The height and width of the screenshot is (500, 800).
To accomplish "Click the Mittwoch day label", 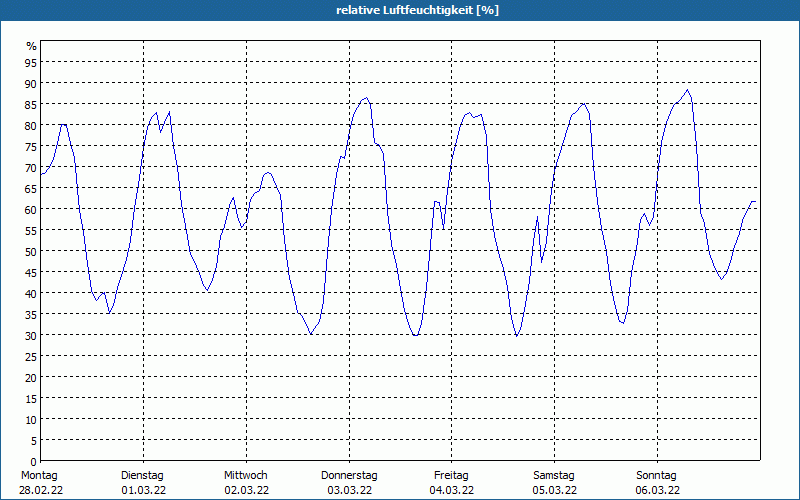I will click(x=245, y=475).
